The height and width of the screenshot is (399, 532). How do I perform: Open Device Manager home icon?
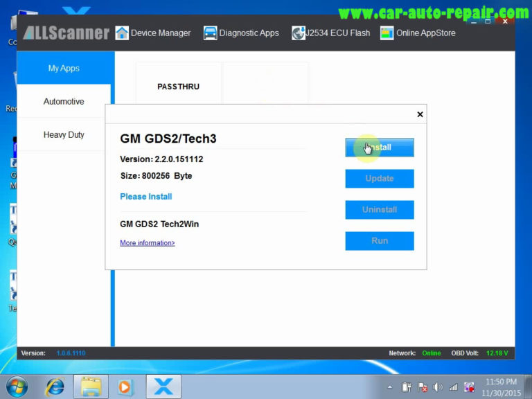[x=122, y=33]
